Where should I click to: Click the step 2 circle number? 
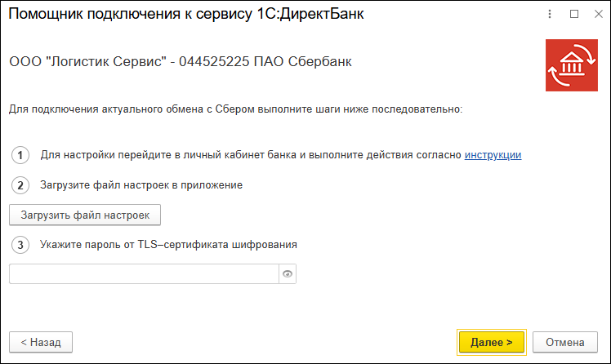21,185
